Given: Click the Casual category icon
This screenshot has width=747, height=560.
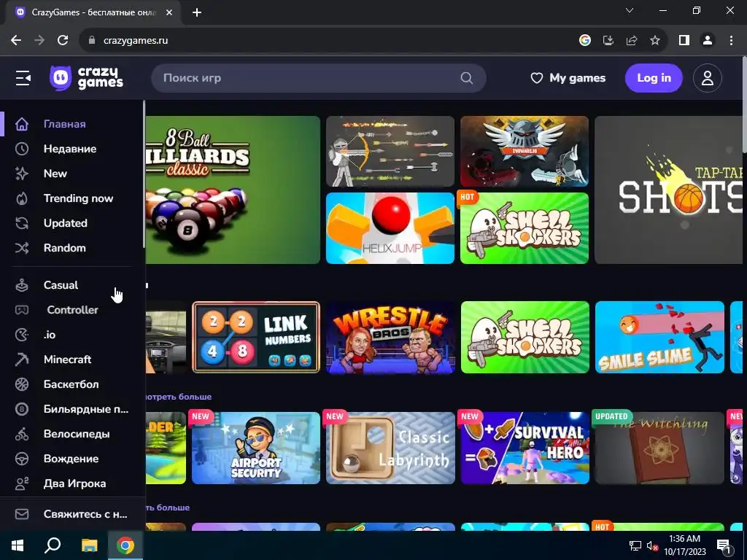Looking at the screenshot, I should 22,285.
